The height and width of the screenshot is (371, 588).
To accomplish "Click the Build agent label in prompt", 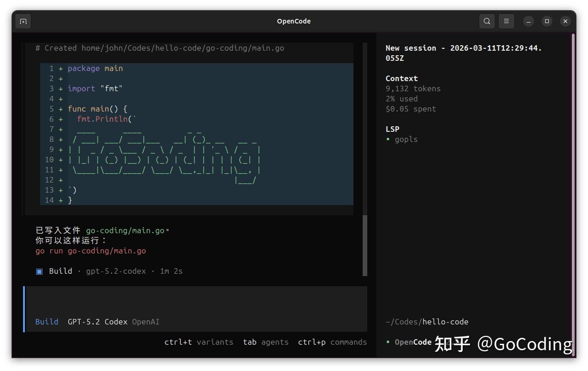I will [x=47, y=322].
